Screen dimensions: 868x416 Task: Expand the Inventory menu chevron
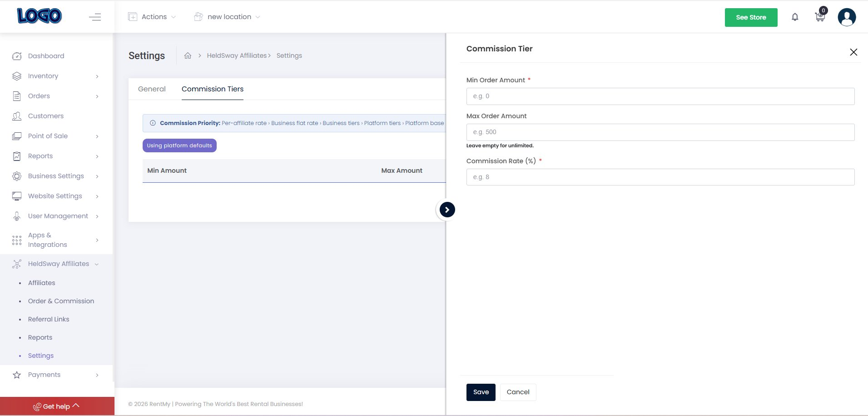click(97, 76)
